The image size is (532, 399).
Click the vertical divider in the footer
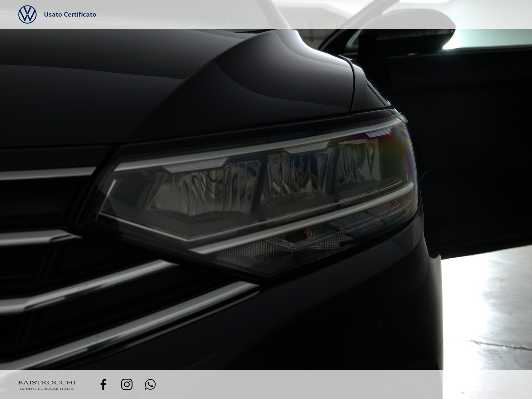coord(88,384)
